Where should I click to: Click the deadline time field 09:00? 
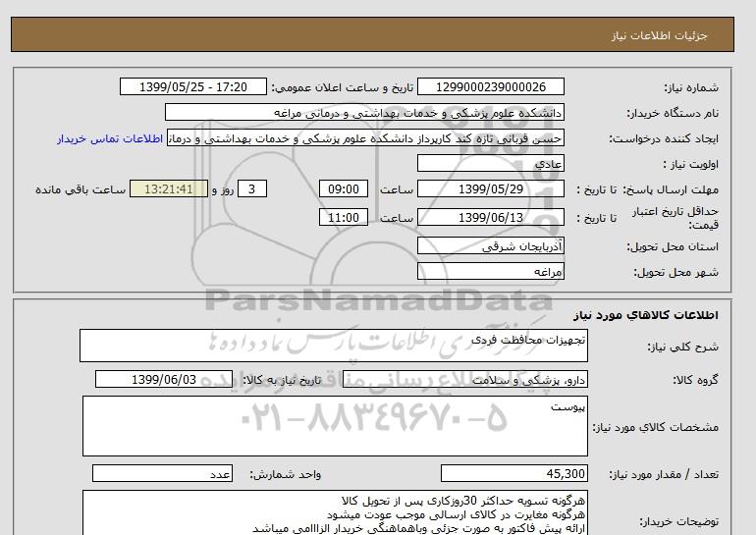click(344, 188)
